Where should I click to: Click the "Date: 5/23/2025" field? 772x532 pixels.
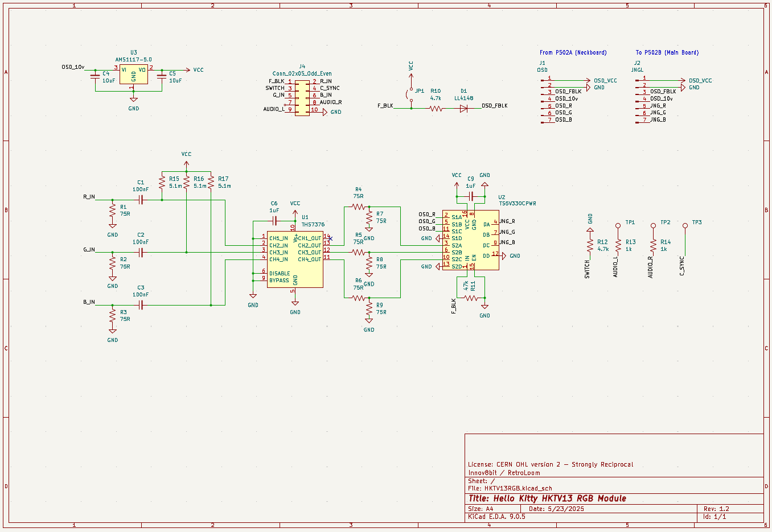pos(557,509)
